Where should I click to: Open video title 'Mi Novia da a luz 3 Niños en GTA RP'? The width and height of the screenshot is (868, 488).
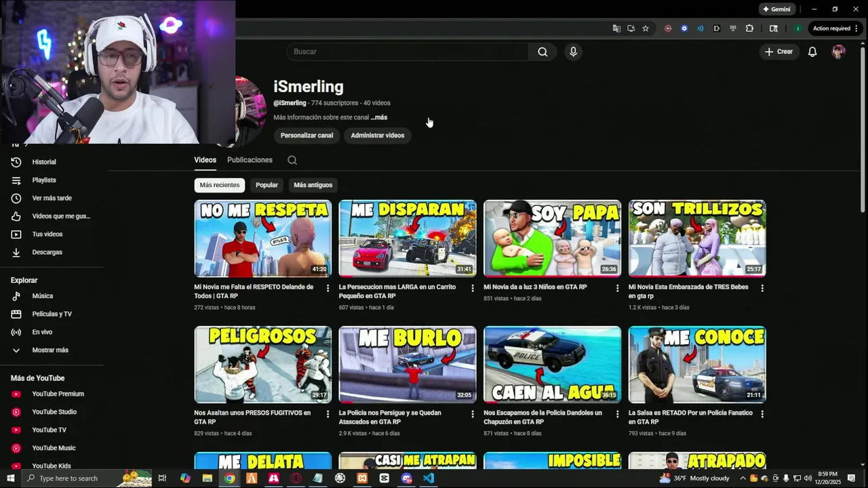click(x=535, y=287)
